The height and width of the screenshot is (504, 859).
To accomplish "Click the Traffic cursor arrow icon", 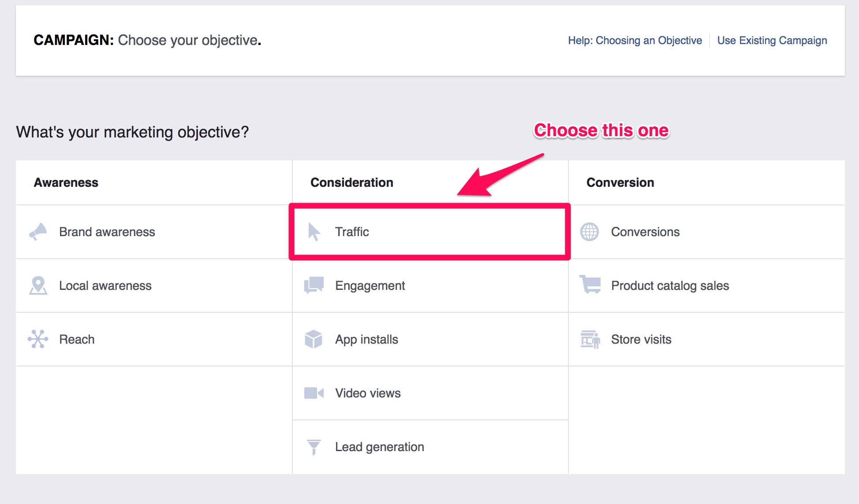I will [x=314, y=232].
